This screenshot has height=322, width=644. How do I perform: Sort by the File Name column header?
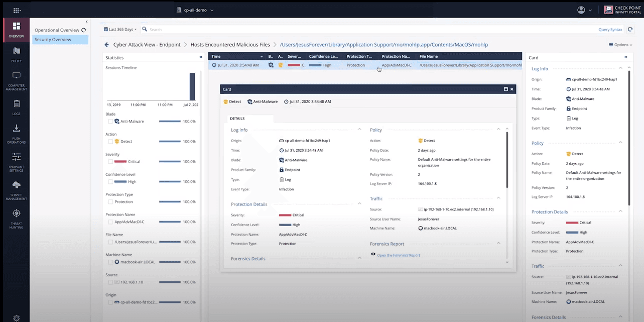pyautogui.click(x=429, y=57)
